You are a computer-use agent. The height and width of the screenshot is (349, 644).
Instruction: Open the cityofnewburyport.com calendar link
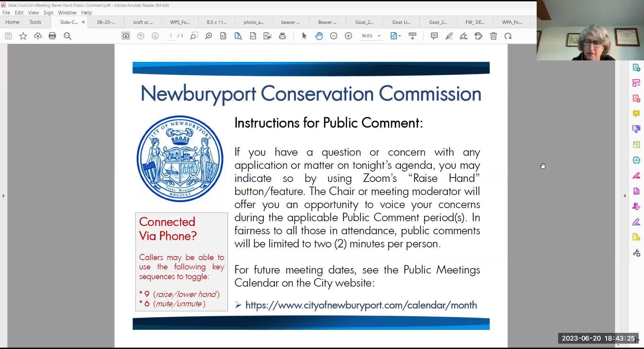coord(361,305)
